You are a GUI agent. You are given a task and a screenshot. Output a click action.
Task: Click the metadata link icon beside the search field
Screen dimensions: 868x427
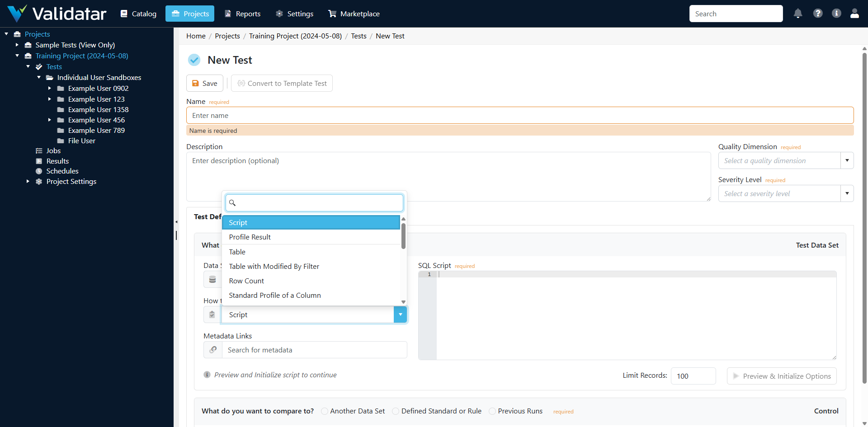pyautogui.click(x=212, y=350)
